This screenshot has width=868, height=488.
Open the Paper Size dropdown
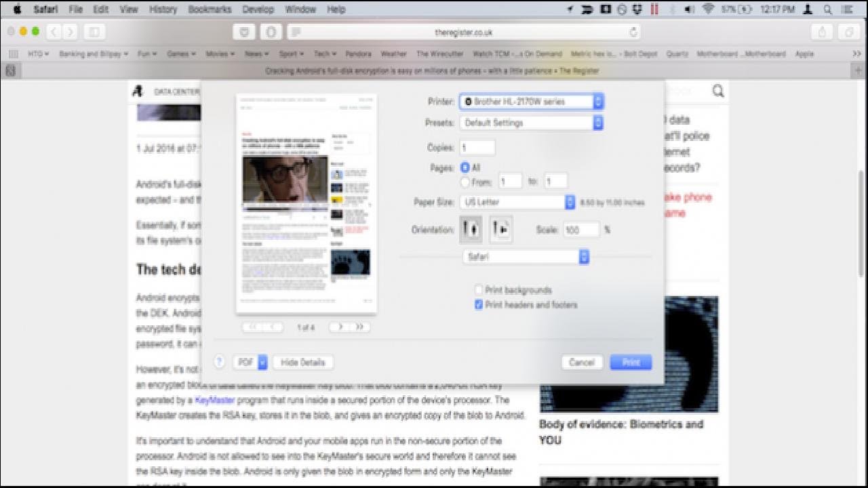pyautogui.click(x=517, y=202)
